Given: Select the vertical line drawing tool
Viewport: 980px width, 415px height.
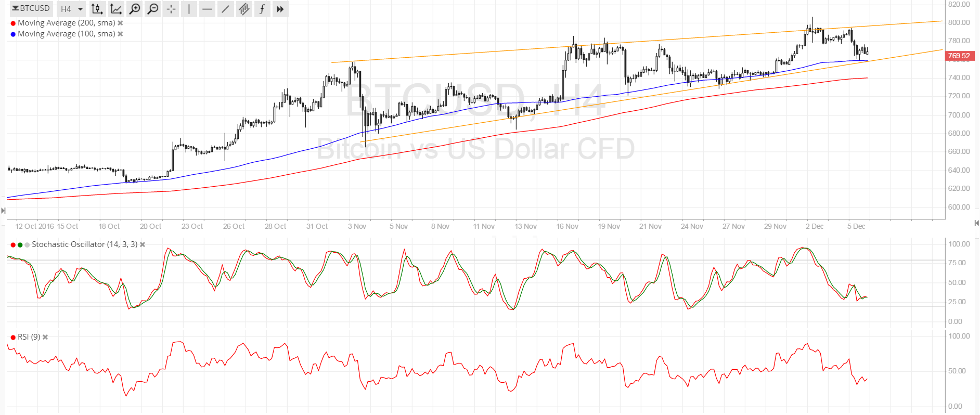Looking at the screenshot, I should click(189, 9).
